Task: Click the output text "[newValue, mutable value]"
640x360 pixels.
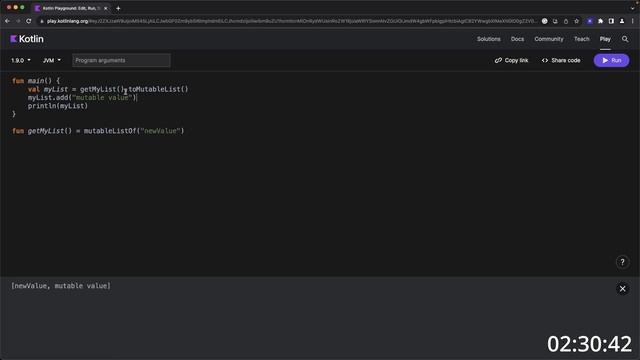Action: [x=61, y=286]
